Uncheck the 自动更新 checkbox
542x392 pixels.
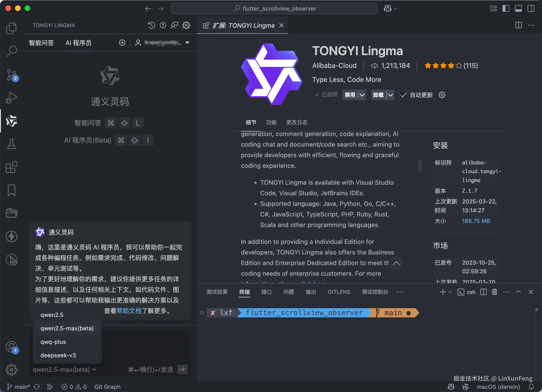pos(404,95)
